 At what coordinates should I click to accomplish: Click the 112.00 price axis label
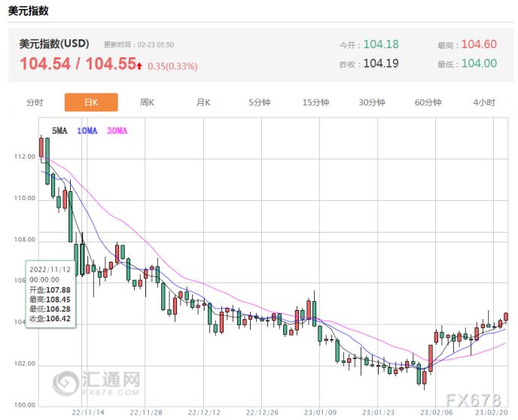click(x=24, y=157)
